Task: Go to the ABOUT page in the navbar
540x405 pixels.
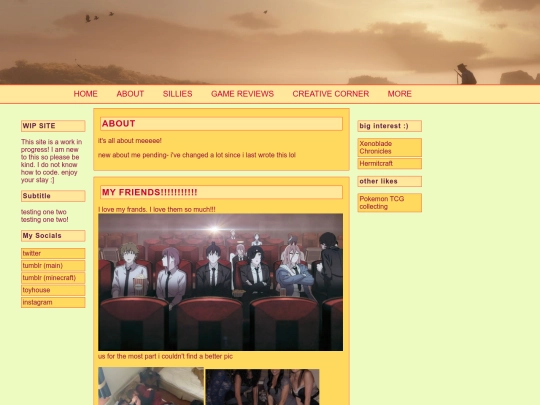Action: coord(130,94)
